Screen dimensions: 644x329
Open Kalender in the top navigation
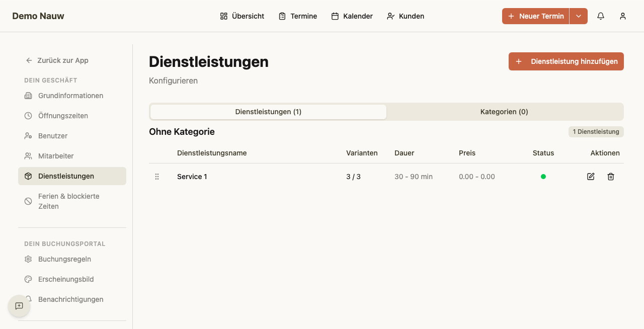[352, 16]
